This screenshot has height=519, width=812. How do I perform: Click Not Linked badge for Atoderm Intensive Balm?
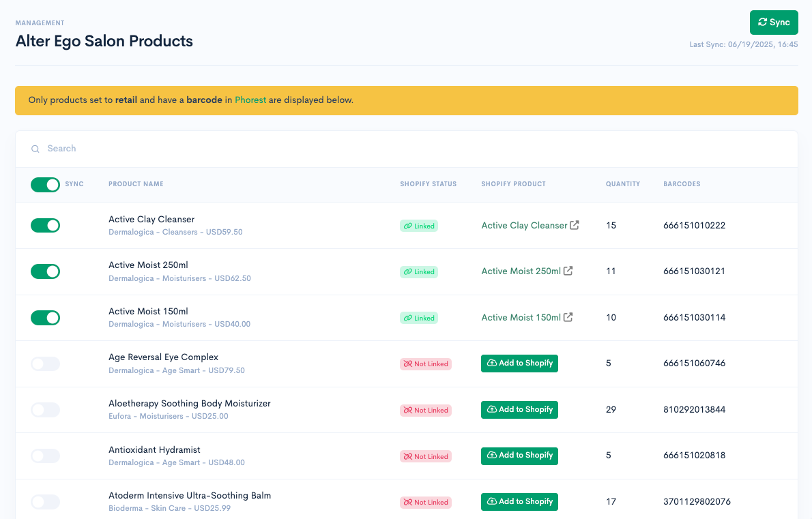(426, 502)
